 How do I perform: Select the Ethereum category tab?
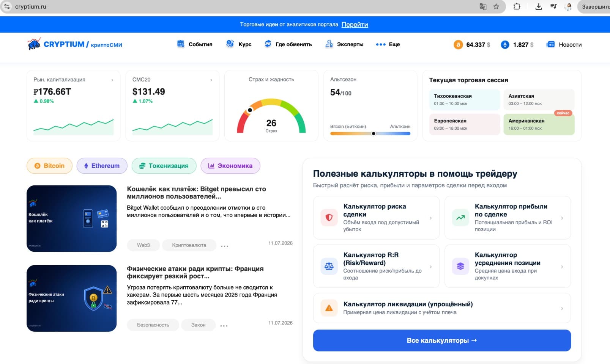102,166
